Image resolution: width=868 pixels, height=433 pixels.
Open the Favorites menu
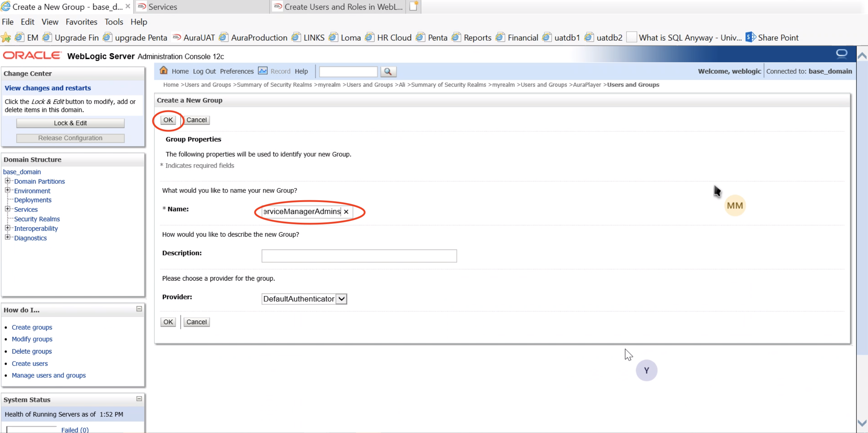[81, 22]
